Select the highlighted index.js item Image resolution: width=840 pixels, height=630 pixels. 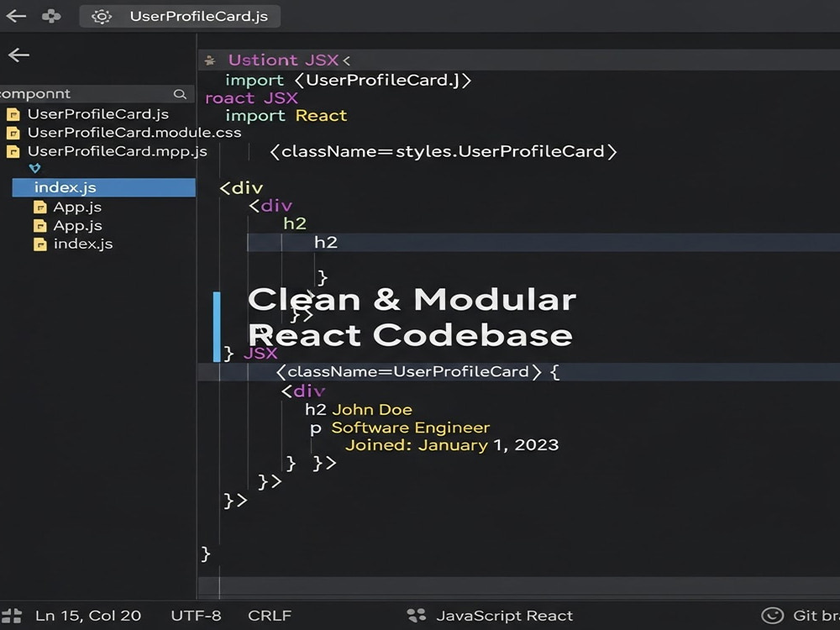coord(104,187)
